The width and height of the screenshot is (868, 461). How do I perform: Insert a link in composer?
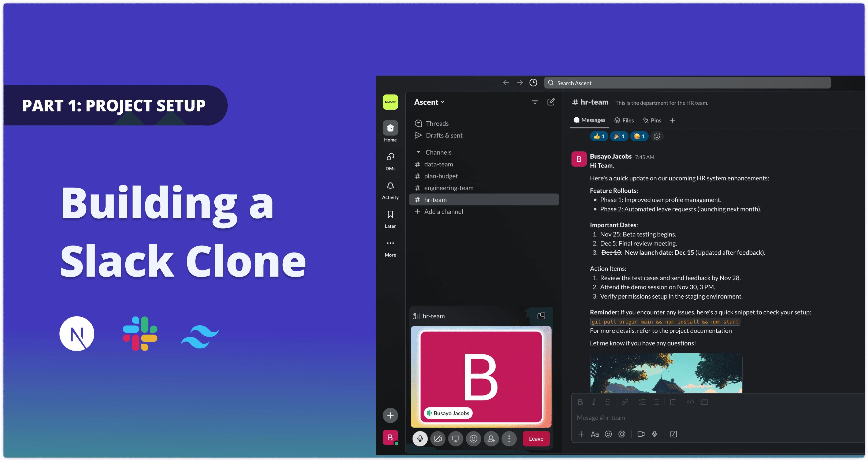coord(625,402)
